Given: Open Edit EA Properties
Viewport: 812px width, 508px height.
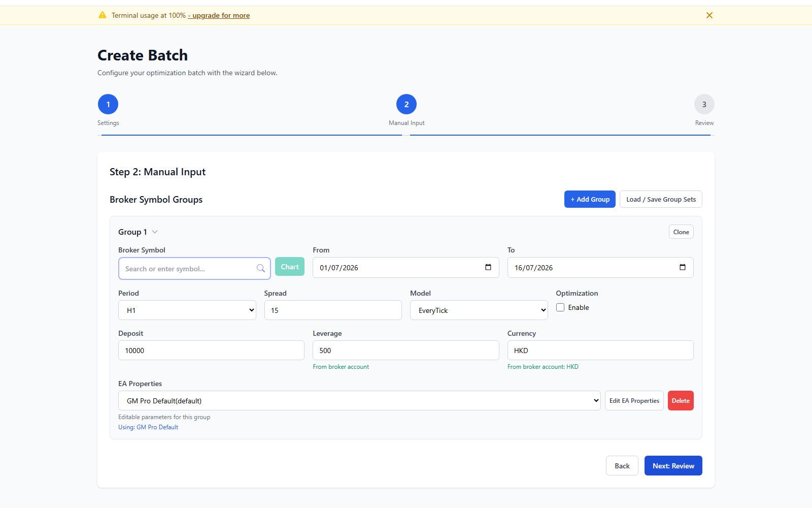Looking at the screenshot, I should tap(634, 401).
